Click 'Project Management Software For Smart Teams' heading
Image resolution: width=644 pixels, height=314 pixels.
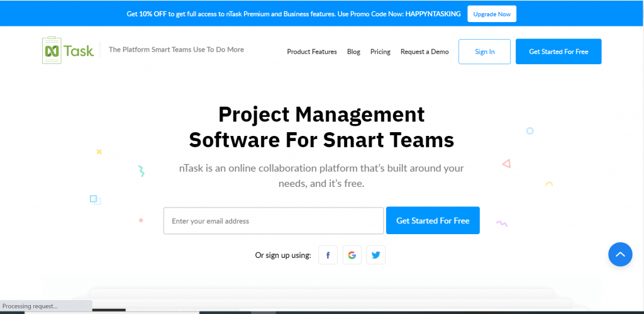click(x=321, y=127)
